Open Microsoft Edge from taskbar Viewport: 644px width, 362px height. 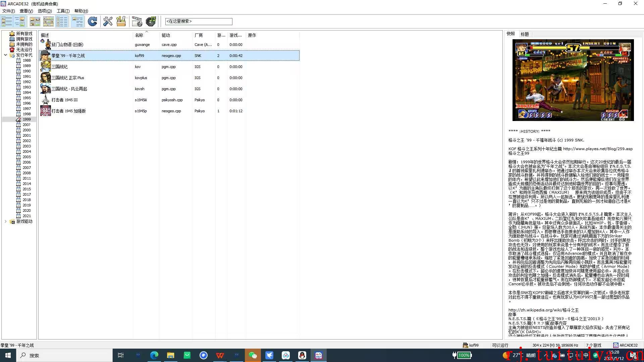pos(154,355)
